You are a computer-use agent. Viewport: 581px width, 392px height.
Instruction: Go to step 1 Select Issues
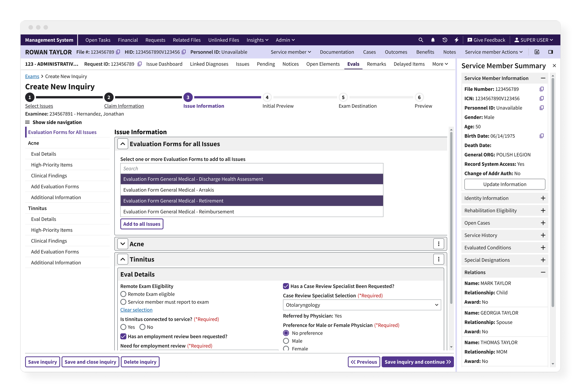39,106
